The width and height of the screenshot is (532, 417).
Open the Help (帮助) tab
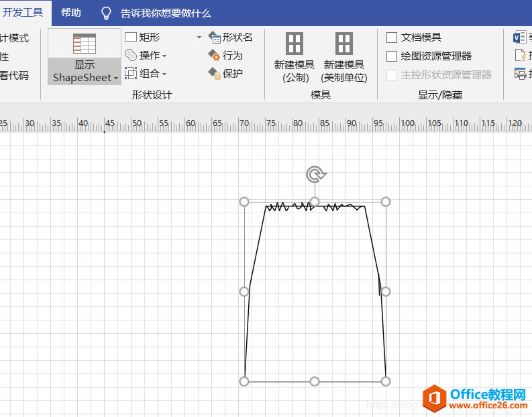(x=71, y=13)
